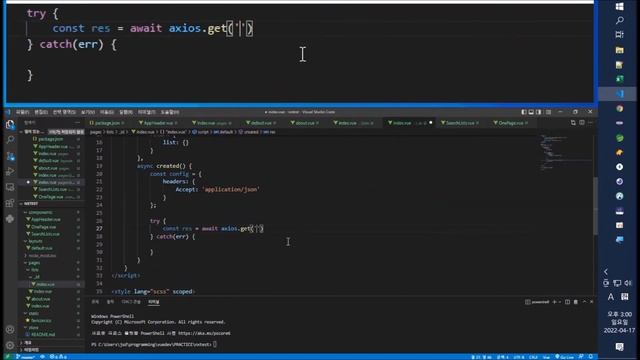Switch to the SearchList.vue editor tab
Viewport: 640px width, 360px height.
tap(460, 123)
